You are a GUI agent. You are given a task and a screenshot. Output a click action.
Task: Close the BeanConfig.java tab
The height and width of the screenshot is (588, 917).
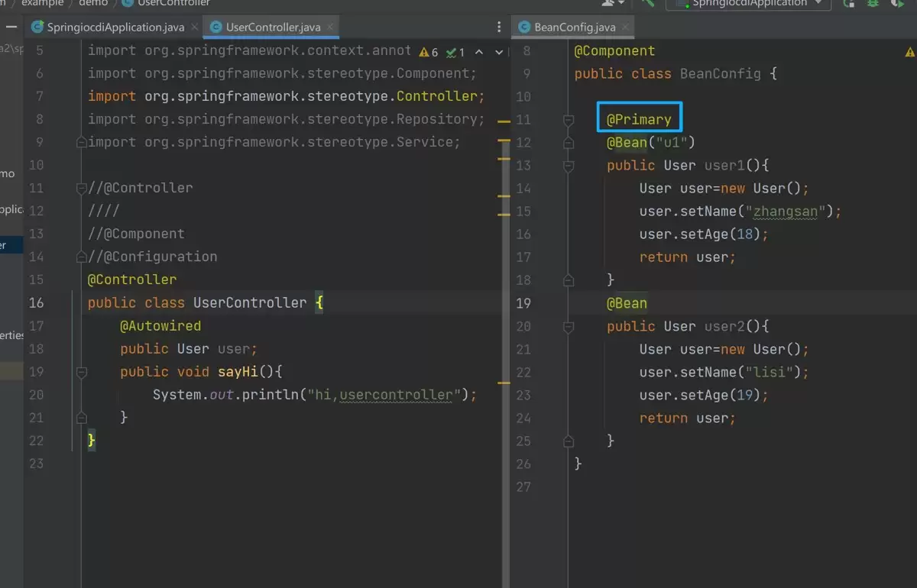click(626, 27)
